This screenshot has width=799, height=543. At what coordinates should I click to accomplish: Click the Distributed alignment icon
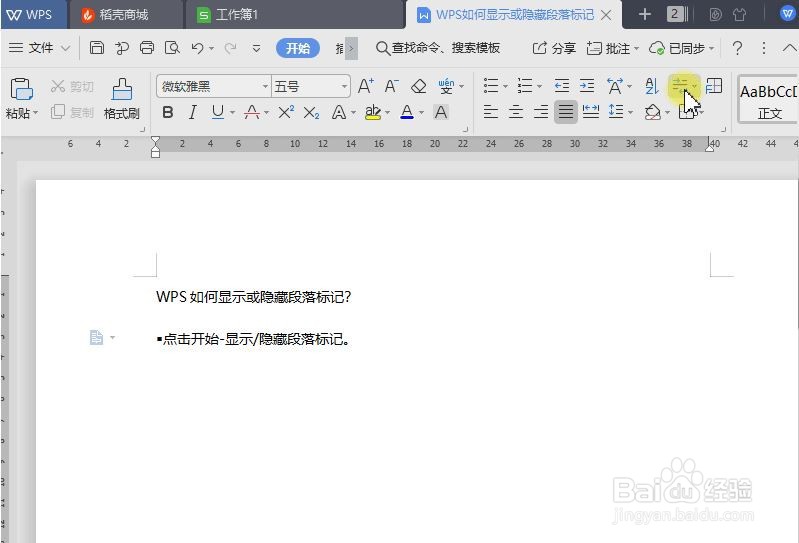point(591,112)
